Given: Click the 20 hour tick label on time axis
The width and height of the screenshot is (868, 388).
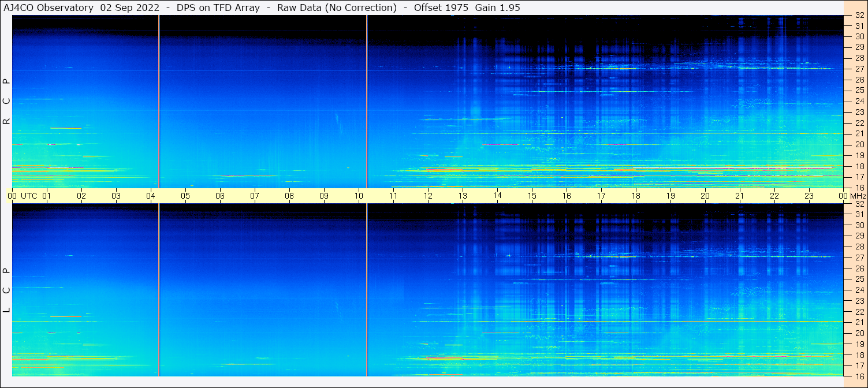Looking at the screenshot, I should tap(705, 196).
